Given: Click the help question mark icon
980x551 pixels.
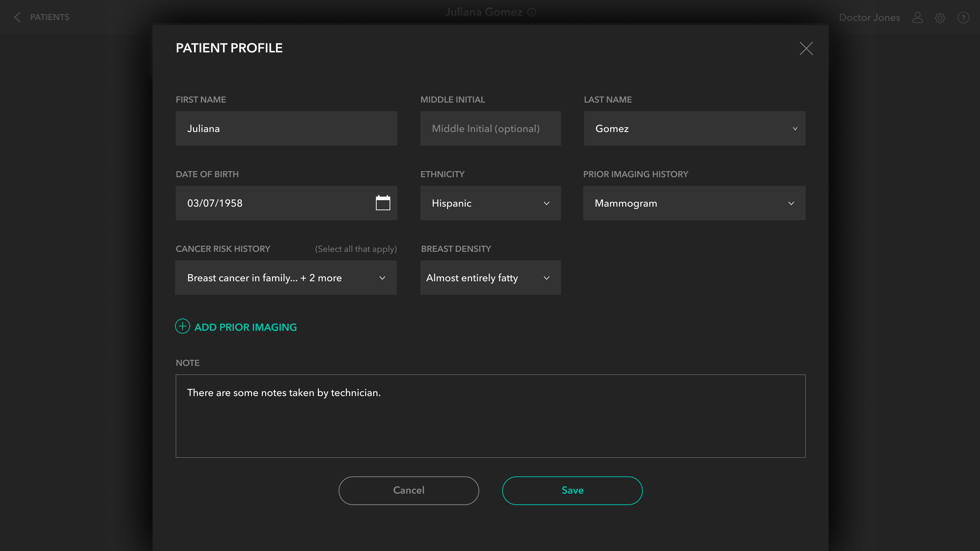Looking at the screenshot, I should [x=963, y=18].
